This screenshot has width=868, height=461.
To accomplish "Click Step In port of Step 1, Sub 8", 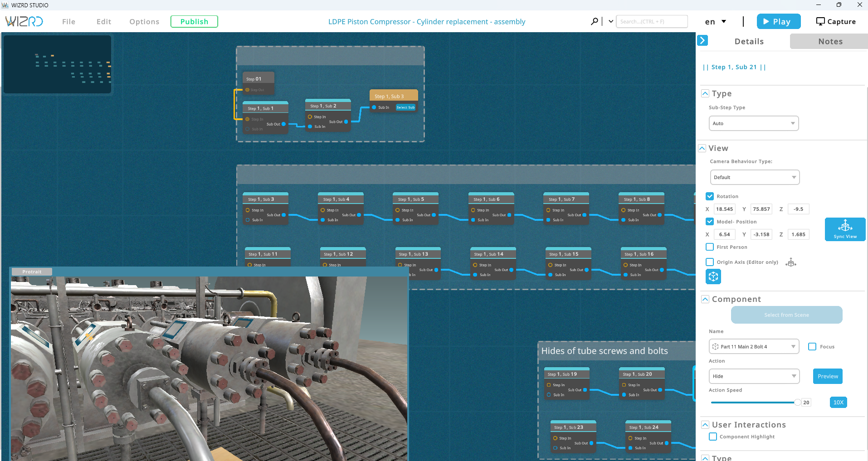I will [x=624, y=210].
